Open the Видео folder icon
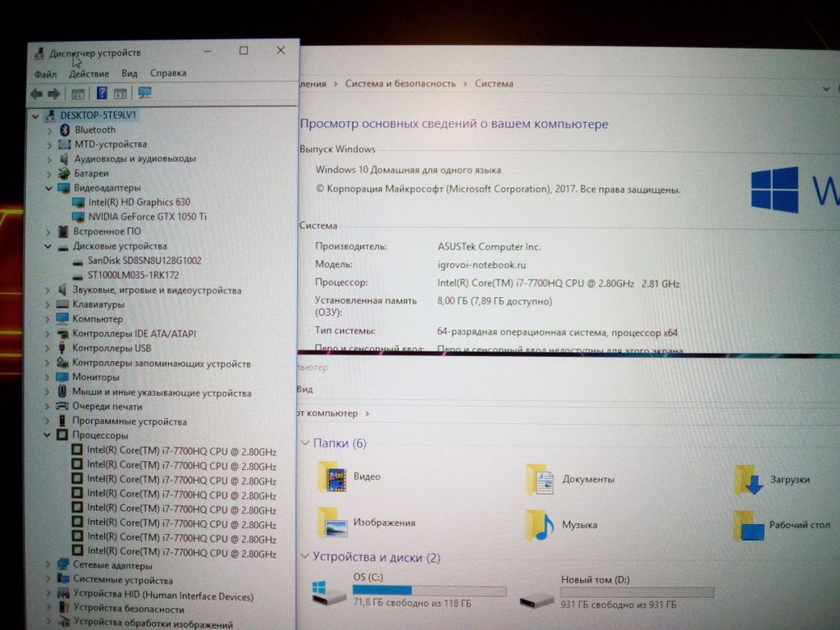This screenshot has width=840, height=630. tap(332, 477)
